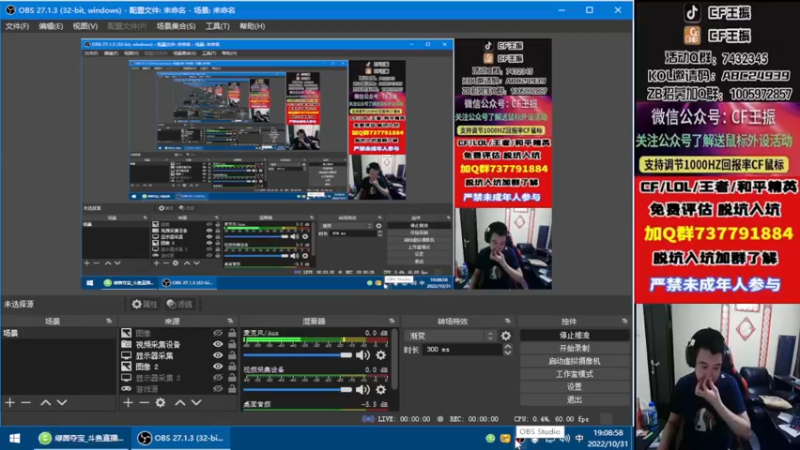Open the taskbar volume icon
800x450 pixels.
click(x=565, y=438)
